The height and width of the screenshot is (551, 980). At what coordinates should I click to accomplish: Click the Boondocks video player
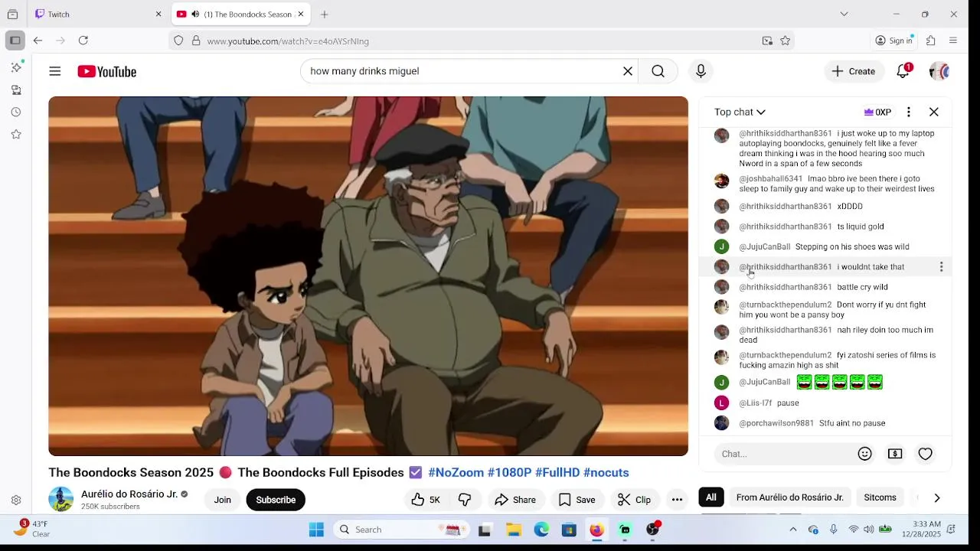tap(368, 276)
